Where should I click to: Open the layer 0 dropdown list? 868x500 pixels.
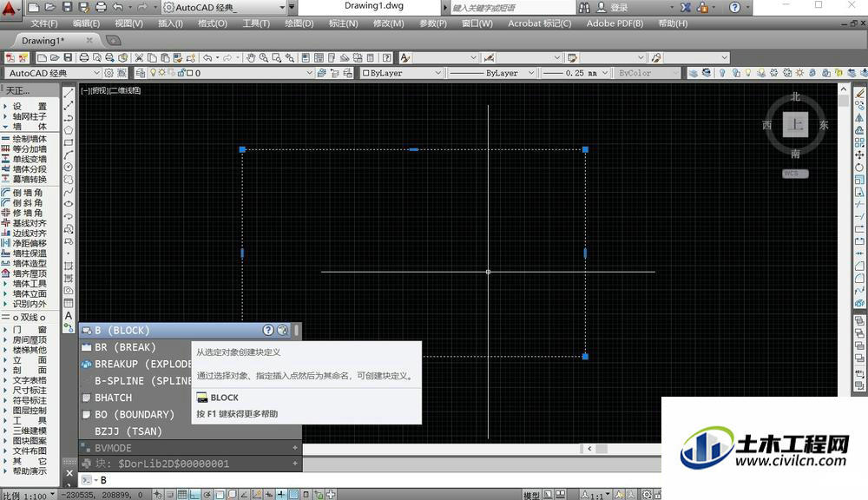coord(309,73)
